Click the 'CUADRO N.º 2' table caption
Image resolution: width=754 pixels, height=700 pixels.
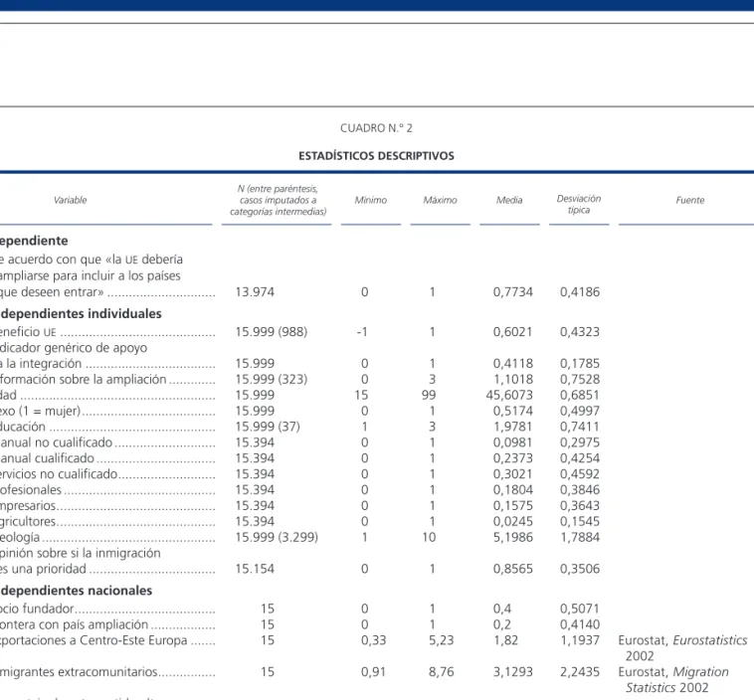click(x=376, y=128)
